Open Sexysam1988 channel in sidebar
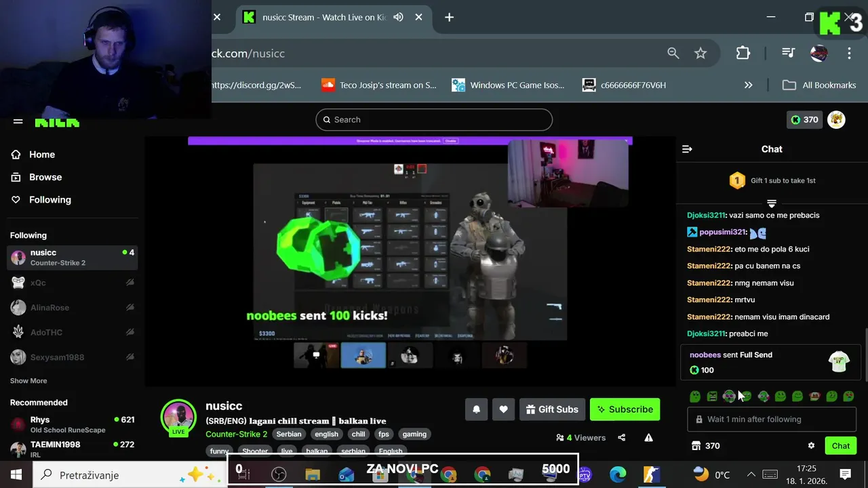This screenshot has height=488, width=868. (72, 357)
